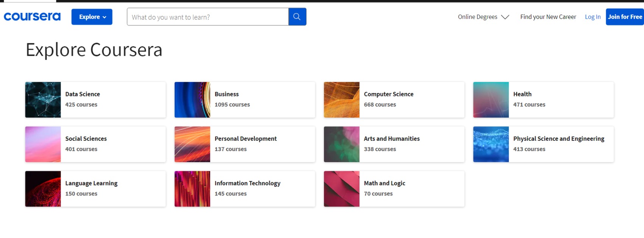Click the Arts and Humanities thumbnail
This screenshot has height=238, width=644.
pyautogui.click(x=341, y=144)
